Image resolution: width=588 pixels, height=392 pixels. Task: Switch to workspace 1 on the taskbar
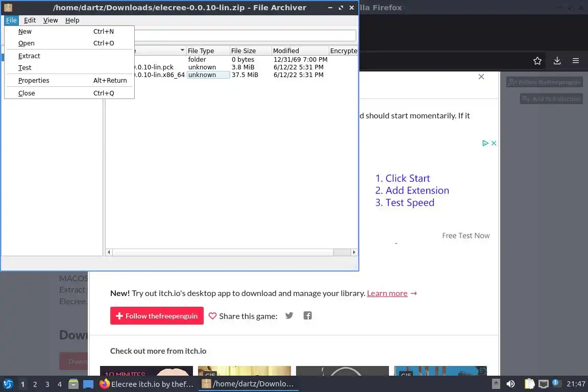tap(23, 384)
